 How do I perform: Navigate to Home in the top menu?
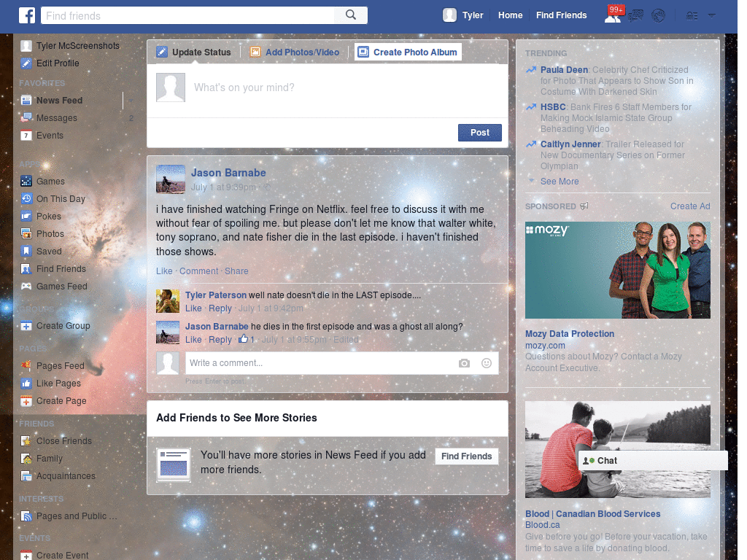tap(510, 15)
